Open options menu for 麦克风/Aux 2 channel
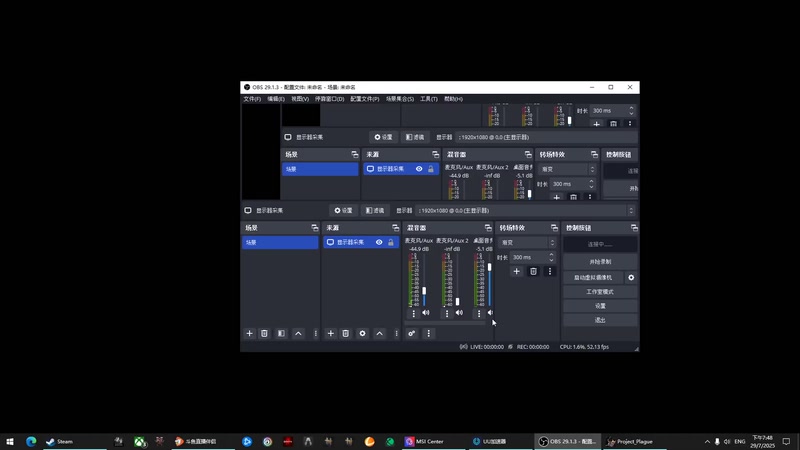This screenshot has height=450, width=800. pyautogui.click(x=447, y=313)
